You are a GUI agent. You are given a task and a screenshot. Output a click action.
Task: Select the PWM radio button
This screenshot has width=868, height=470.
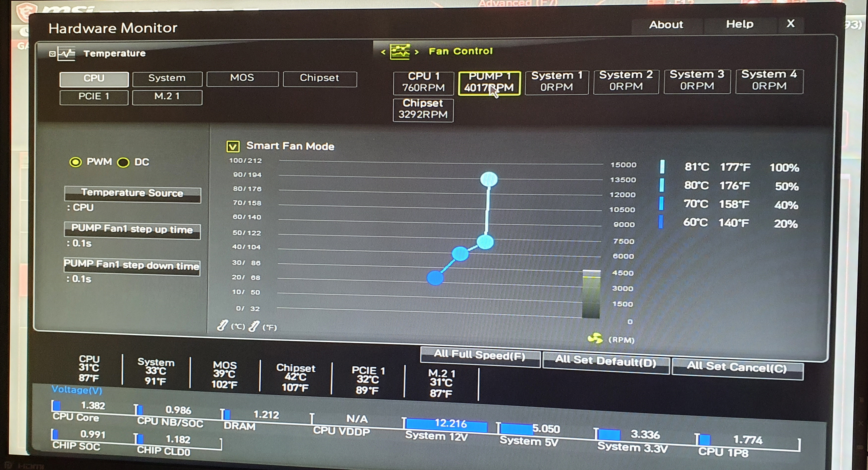click(x=76, y=162)
